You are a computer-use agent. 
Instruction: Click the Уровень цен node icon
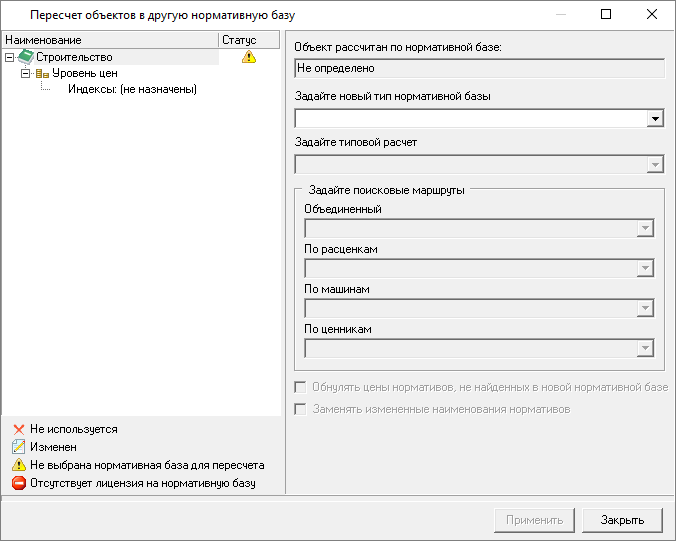42,73
